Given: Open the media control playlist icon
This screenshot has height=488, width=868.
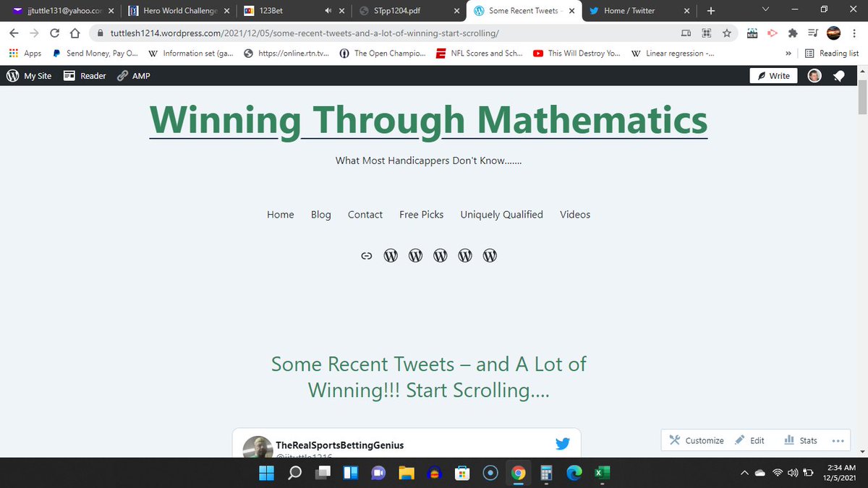Looking at the screenshot, I should pyautogui.click(x=812, y=33).
